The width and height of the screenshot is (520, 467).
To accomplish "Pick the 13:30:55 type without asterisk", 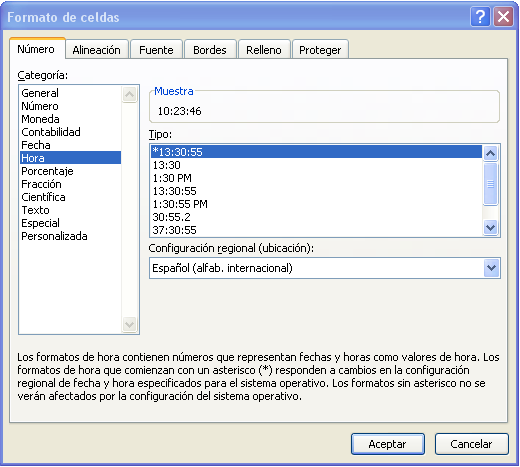I will point(316,191).
